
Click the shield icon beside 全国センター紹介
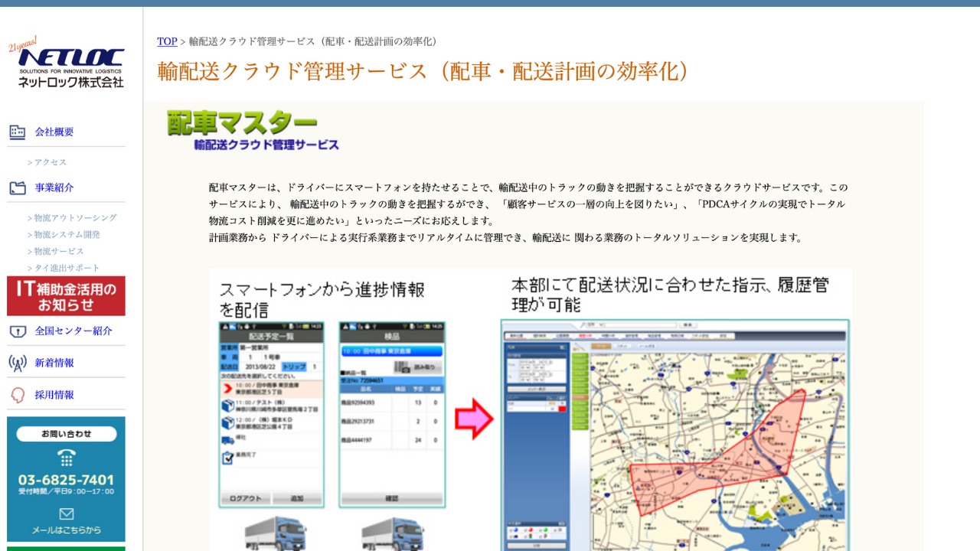[18, 331]
